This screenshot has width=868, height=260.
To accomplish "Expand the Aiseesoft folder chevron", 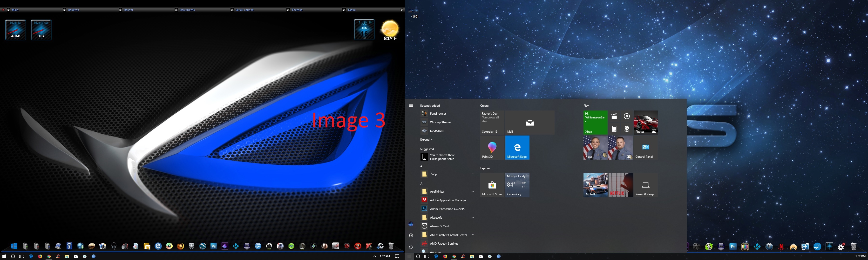I will click(473, 218).
